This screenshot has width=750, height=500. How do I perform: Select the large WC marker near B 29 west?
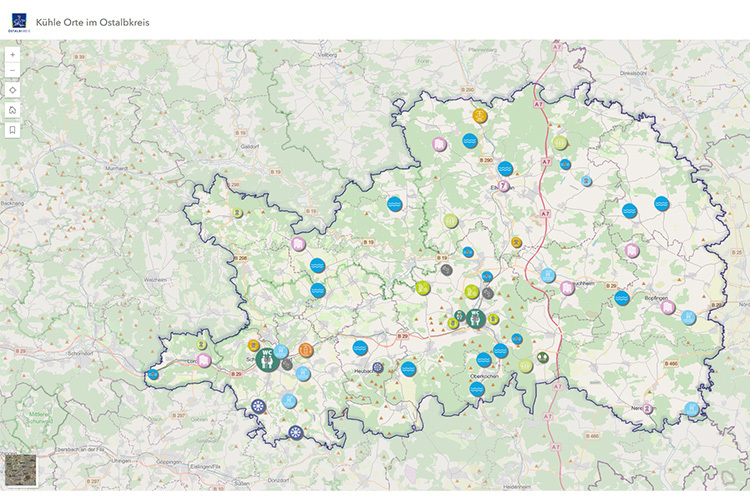(267, 358)
